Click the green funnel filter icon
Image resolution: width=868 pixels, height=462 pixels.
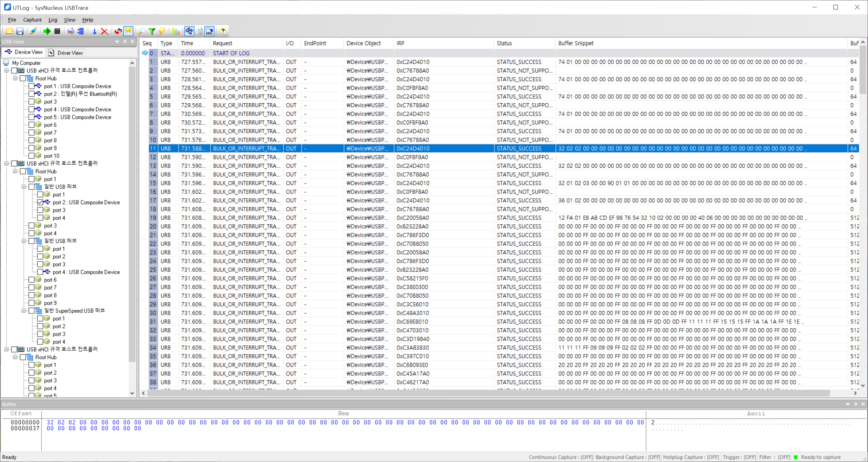[152, 31]
